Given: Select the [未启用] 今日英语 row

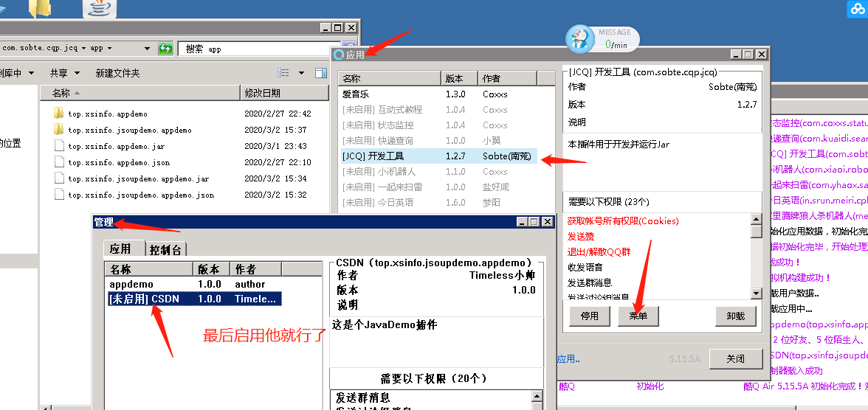Looking at the screenshot, I should [438, 203].
